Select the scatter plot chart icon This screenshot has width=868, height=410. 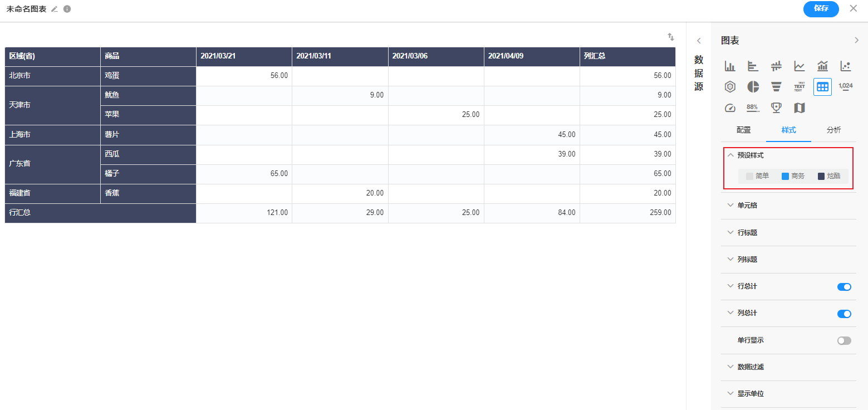(845, 66)
